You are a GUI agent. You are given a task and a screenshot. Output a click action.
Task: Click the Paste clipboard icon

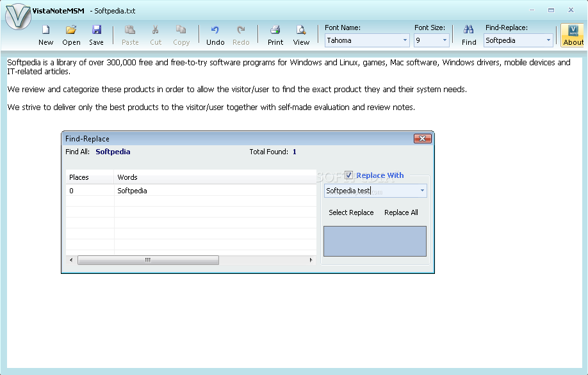[x=130, y=30]
